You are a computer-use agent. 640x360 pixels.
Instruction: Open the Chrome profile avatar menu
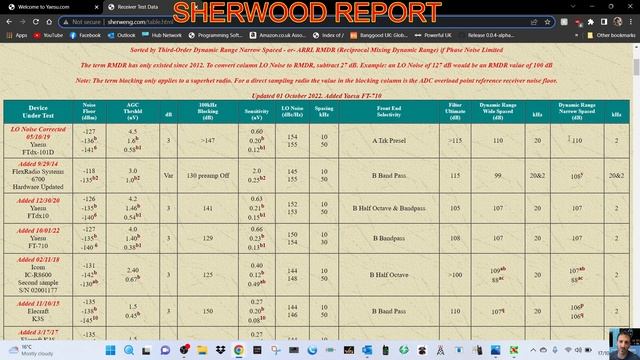pos(618,22)
